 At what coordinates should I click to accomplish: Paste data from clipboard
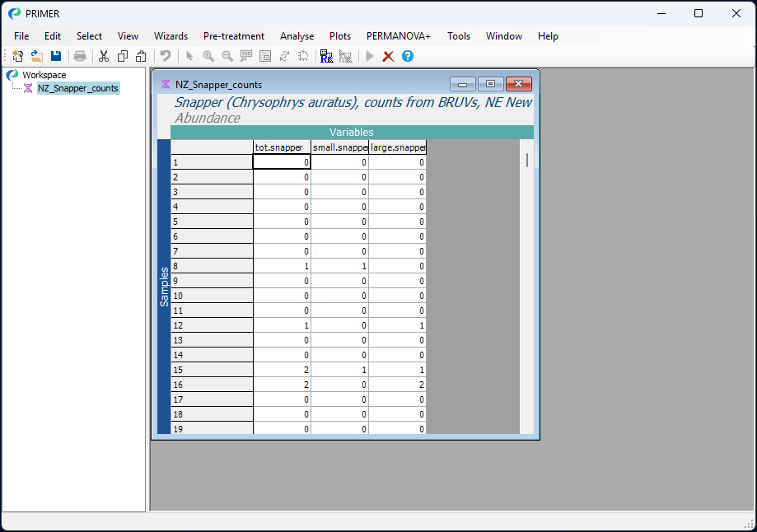point(140,56)
